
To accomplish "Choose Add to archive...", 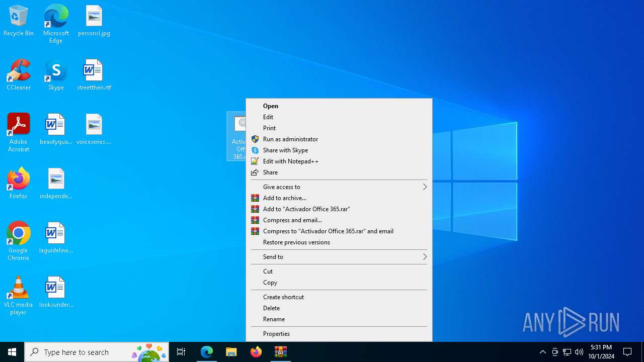I will pos(339,198).
